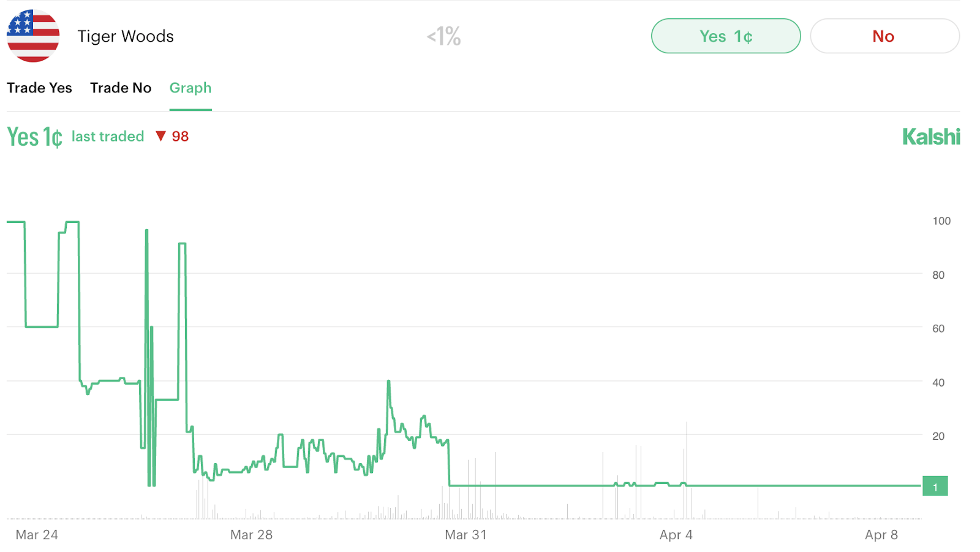Click the Mar 24 date axis label
This screenshot has height=552, width=980.
(x=37, y=535)
